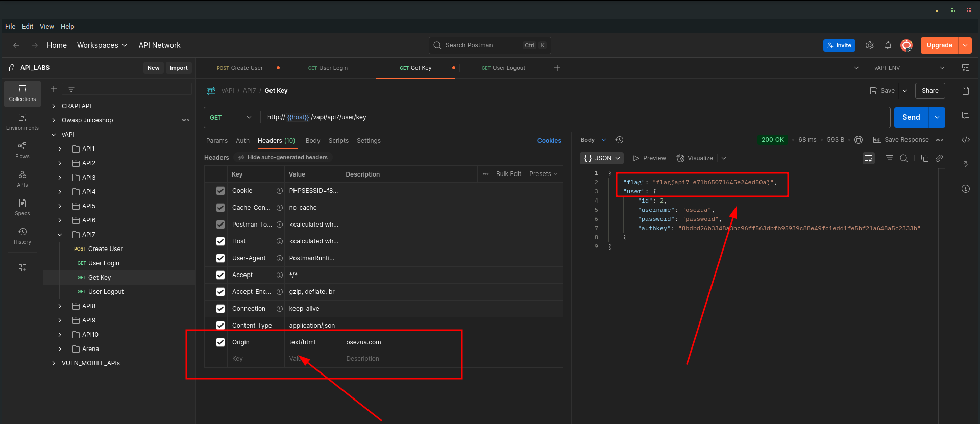Uncheck the Accept-Encoding header checkbox
The image size is (980, 424).
click(220, 292)
